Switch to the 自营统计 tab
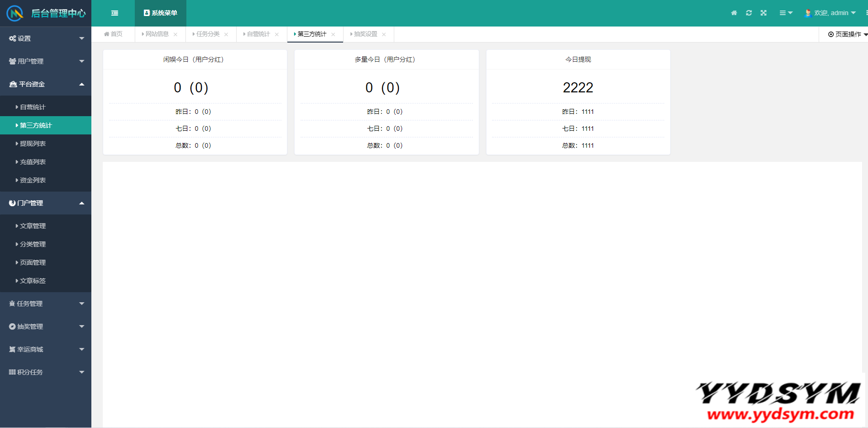The height and width of the screenshot is (428, 868). coord(258,34)
